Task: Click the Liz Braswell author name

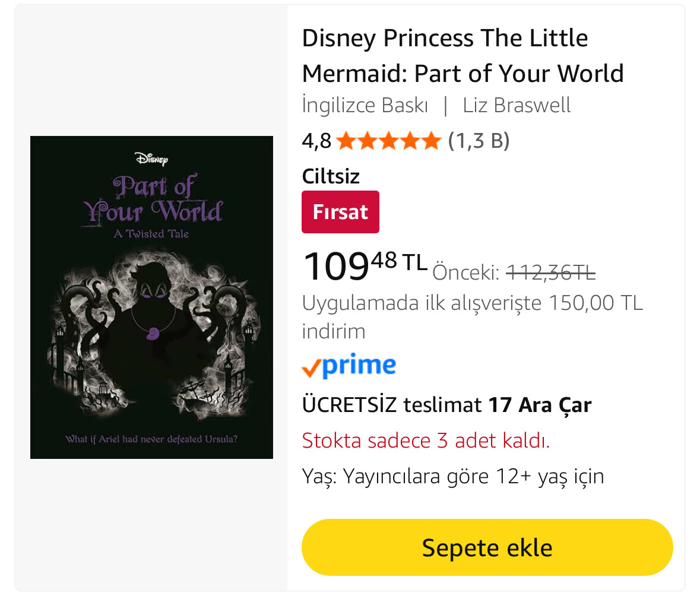Action: pyautogui.click(x=516, y=105)
